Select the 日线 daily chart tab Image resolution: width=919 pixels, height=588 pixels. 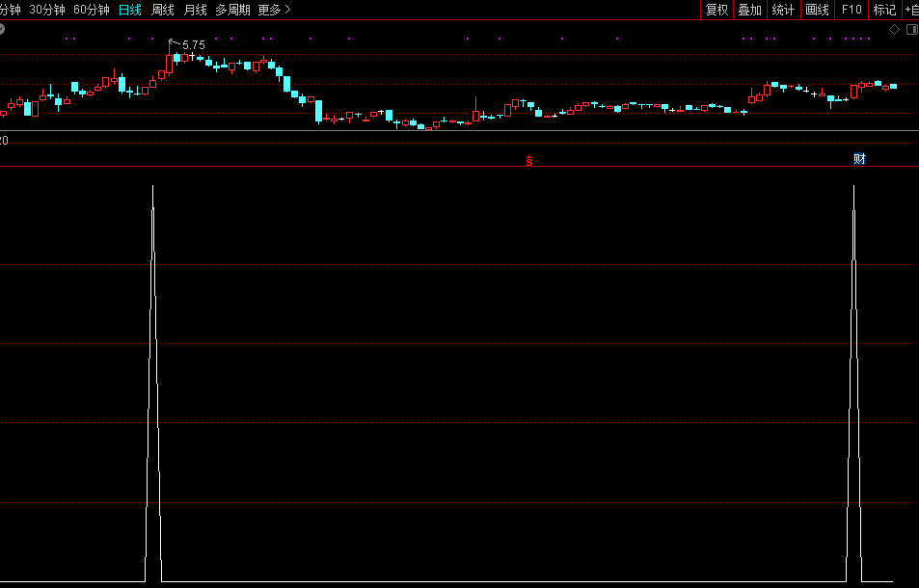[x=129, y=10]
